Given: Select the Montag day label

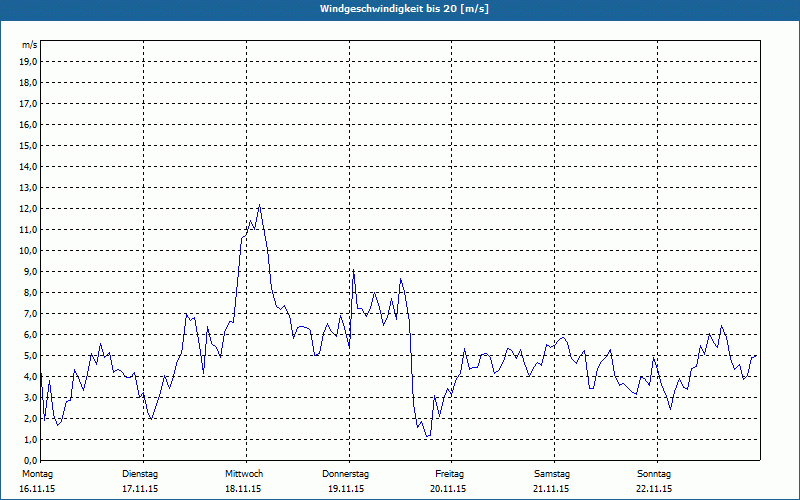Looking at the screenshot, I should [36, 473].
